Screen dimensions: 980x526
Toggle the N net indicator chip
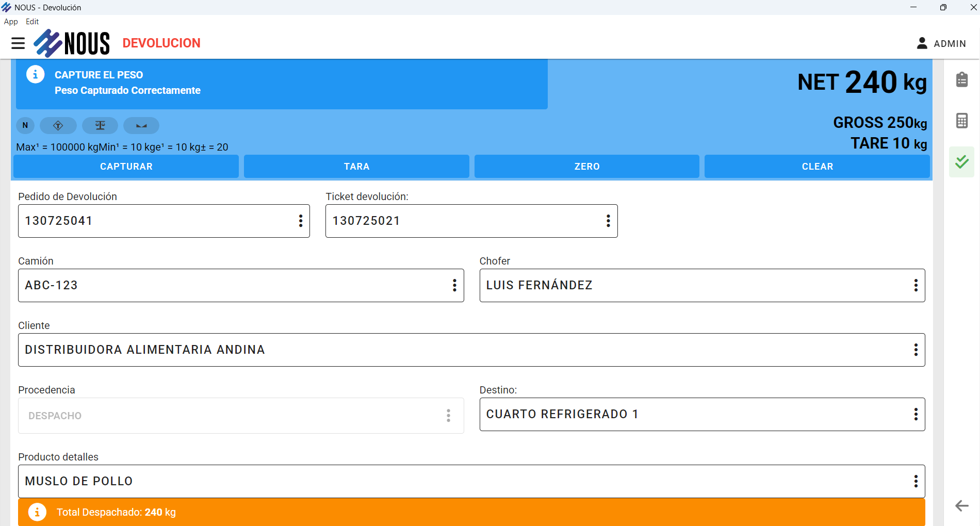pyautogui.click(x=25, y=125)
